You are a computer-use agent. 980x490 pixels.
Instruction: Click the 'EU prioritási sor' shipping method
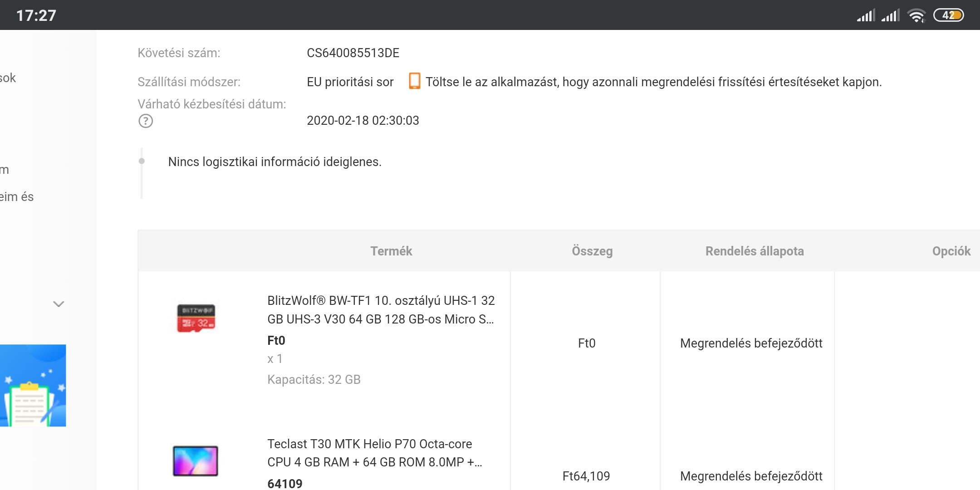350,82
